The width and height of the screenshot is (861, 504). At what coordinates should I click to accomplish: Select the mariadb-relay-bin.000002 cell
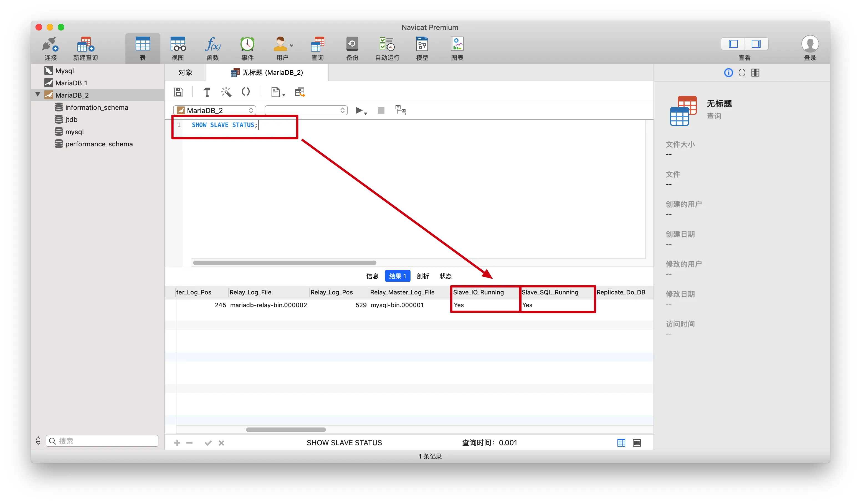[268, 305]
